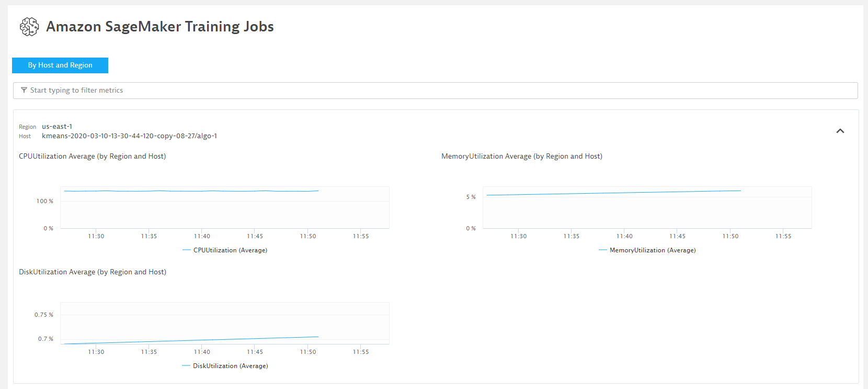Screen dimensions: 868x389
Task: Click the Host label
Action: (25, 137)
